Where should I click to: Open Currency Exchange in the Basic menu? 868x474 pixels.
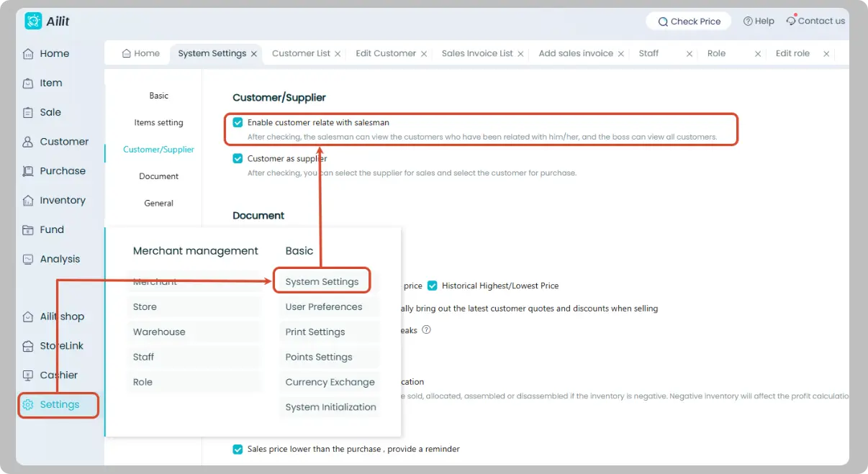[330, 382]
